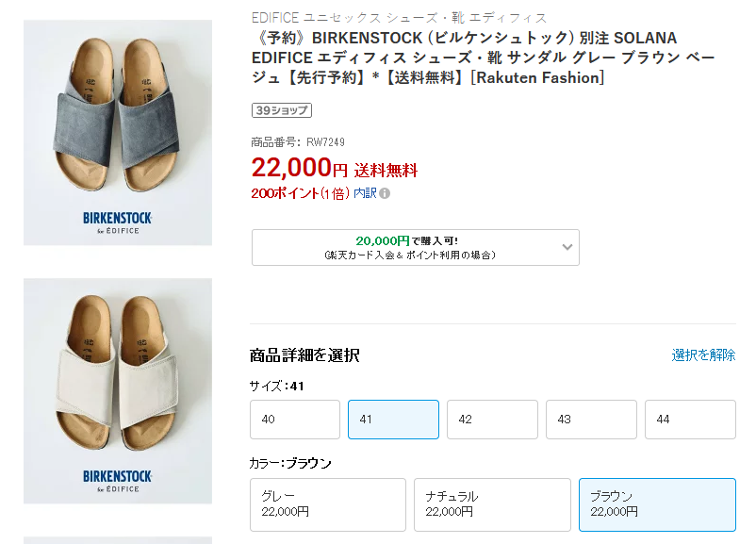Open the EDIFICE brand category link
The height and width of the screenshot is (544, 756).
(x=399, y=18)
